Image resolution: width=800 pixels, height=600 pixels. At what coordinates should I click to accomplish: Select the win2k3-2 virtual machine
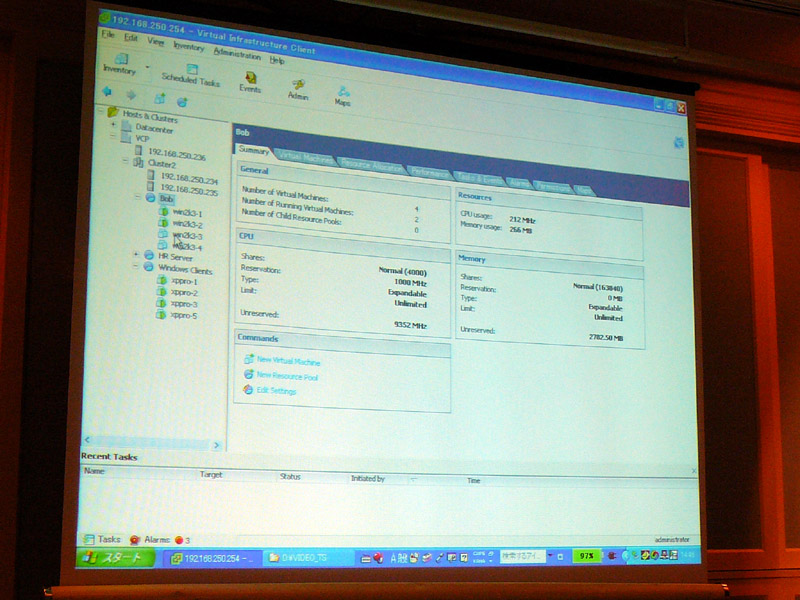[x=187, y=223]
